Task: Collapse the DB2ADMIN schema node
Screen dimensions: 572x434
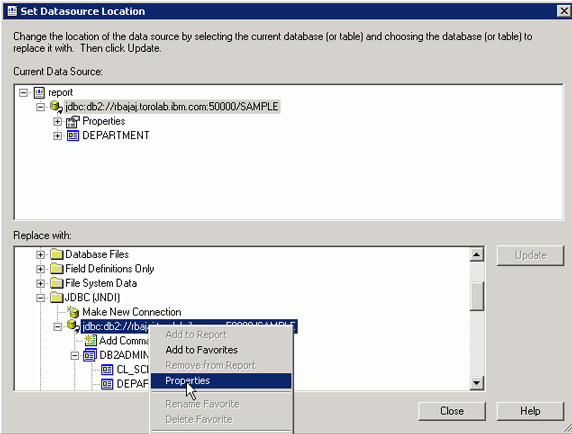Action: tap(74, 355)
